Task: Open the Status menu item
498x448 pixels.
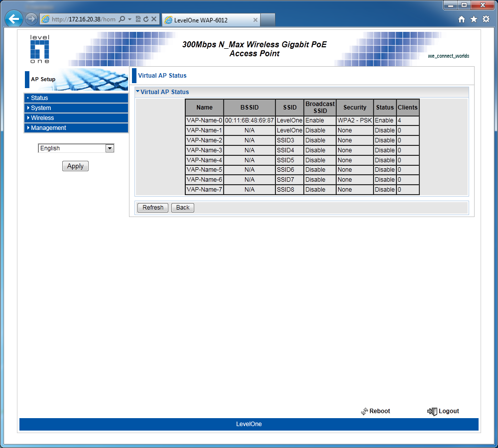Action: coord(76,98)
